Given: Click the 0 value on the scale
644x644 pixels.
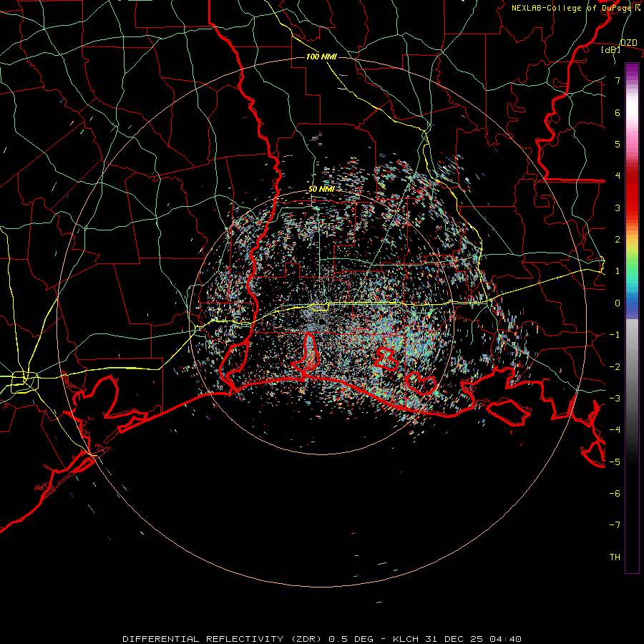Looking at the screenshot, I should (x=618, y=303).
